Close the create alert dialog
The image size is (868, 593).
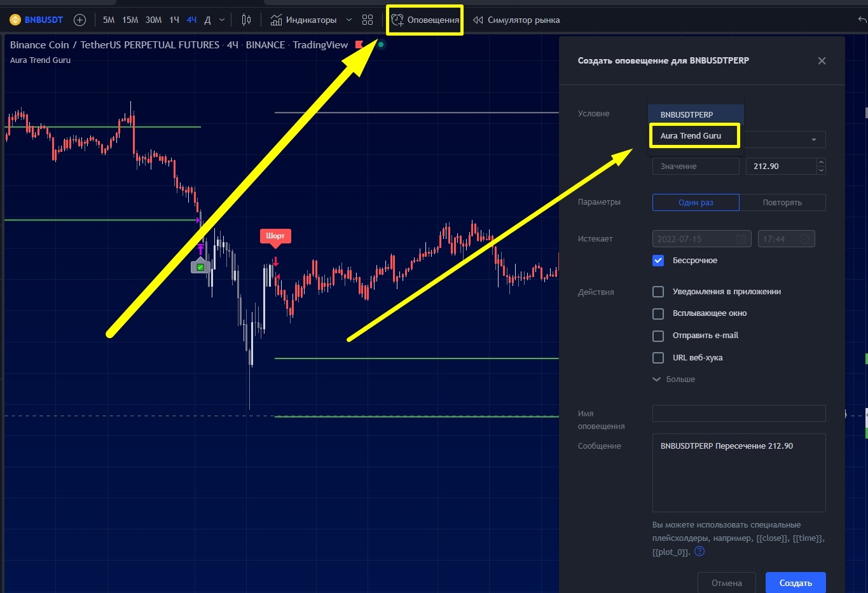(x=822, y=60)
